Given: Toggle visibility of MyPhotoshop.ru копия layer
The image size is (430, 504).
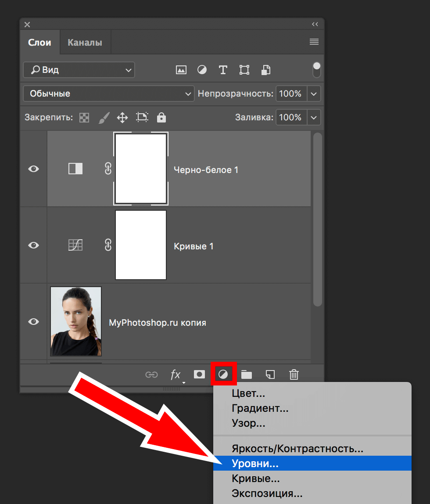Looking at the screenshot, I should pos(34,322).
